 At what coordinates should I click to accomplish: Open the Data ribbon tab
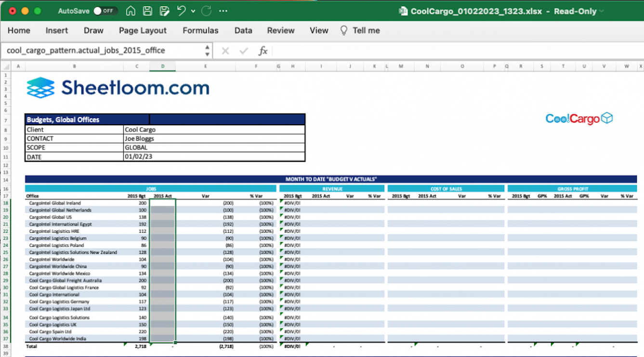pos(243,30)
